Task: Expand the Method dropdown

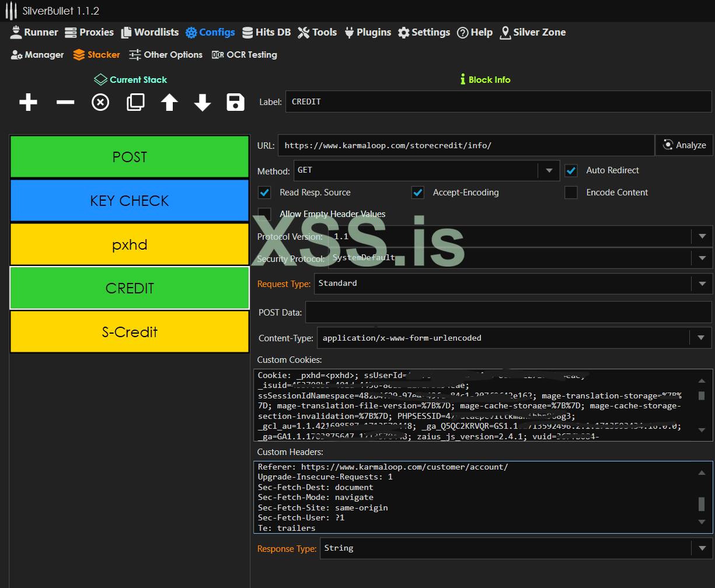Action: [x=549, y=171]
